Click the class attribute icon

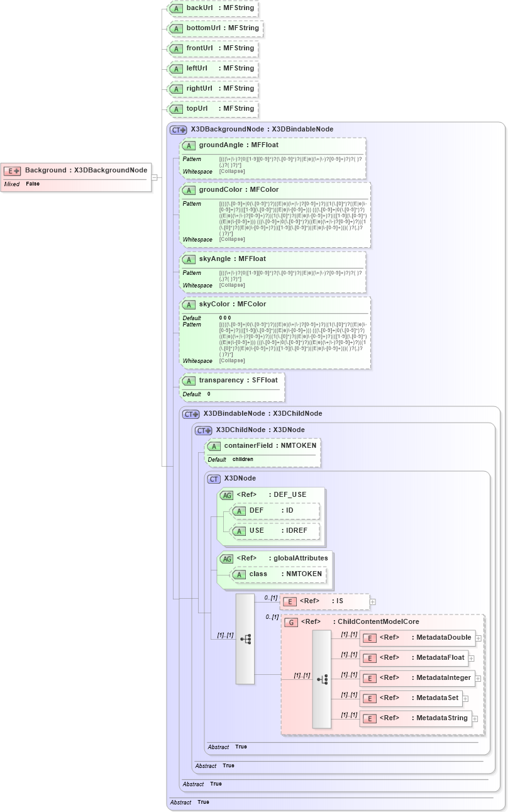pos(240,574)
